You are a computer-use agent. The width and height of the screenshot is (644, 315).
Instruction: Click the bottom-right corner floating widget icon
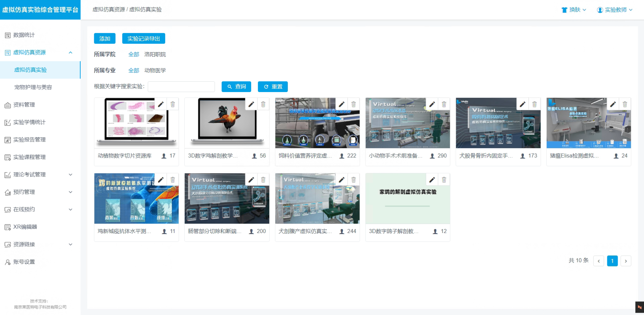[639, 307]
